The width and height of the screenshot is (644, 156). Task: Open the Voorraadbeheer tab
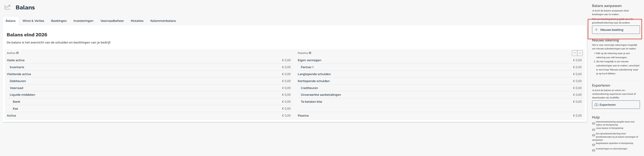[x=112, y=21]
